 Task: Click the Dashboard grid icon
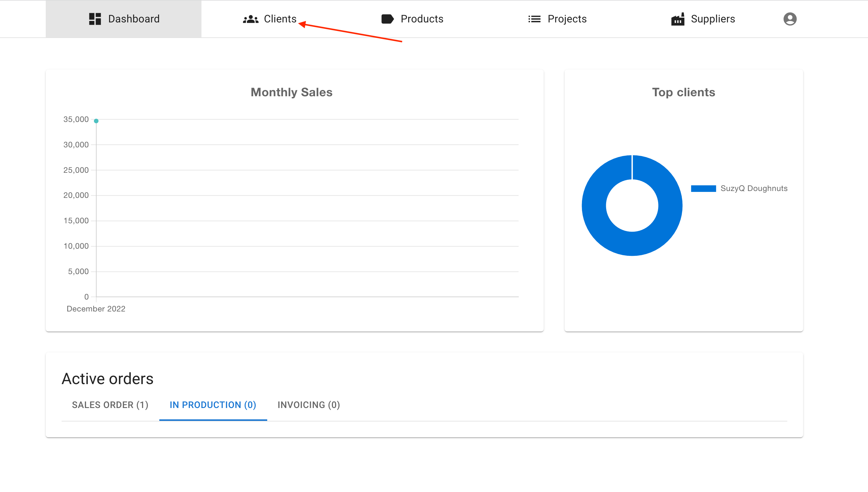click(x=95, y=19)
